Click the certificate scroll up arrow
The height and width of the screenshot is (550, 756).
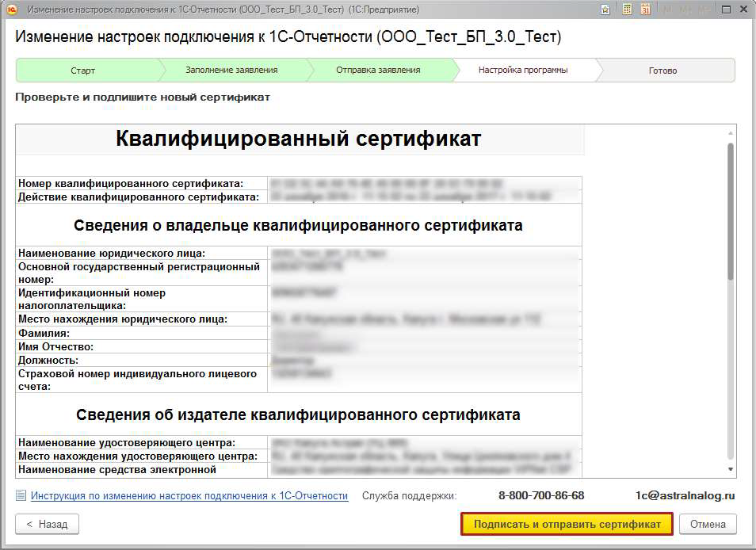[x=731, y=133]
